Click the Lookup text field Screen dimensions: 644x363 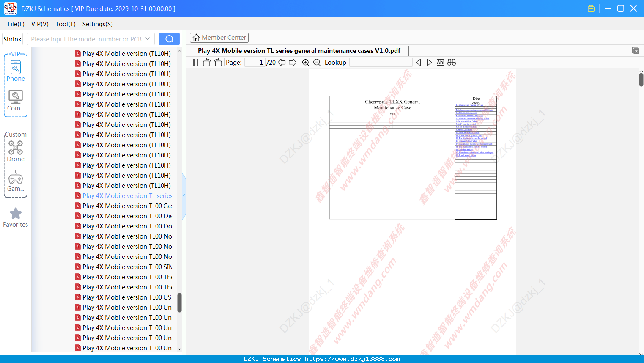point(381,63)
